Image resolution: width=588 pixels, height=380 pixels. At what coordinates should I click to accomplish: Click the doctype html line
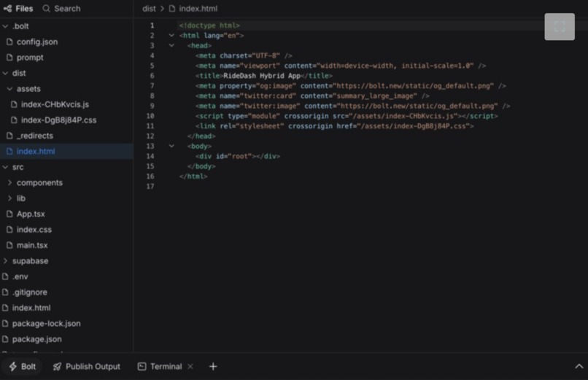[x=209, y=26]
